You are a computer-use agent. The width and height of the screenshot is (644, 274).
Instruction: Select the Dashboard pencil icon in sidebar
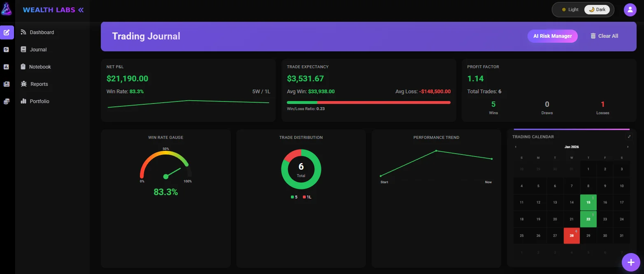click(x=6, y=32)
